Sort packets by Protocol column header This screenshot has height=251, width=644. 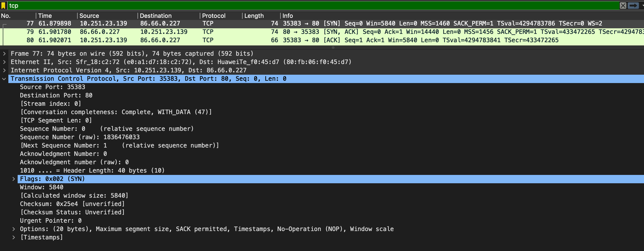[221, 16]
